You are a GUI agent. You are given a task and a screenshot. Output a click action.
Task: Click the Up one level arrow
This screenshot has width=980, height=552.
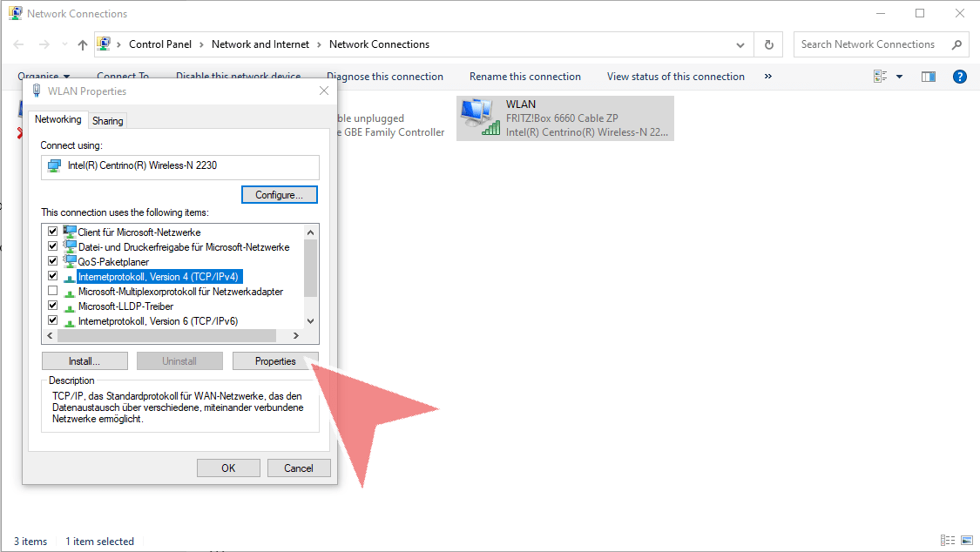click(83, 44)
